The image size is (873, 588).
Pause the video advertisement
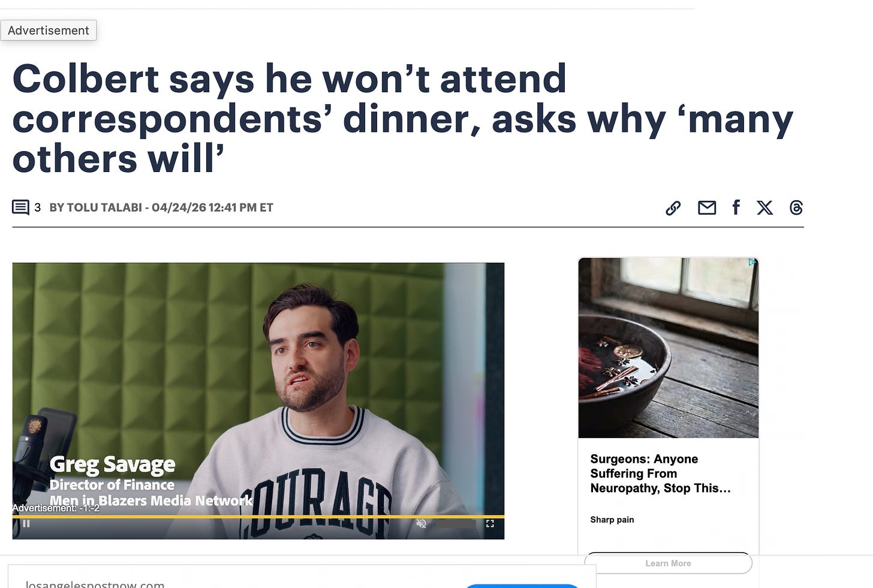26,523
